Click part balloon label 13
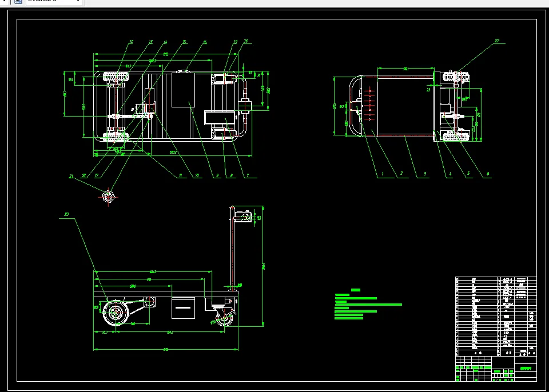Image resolution: width=549 pixels, height=392 pixels. tap(150, 42)
